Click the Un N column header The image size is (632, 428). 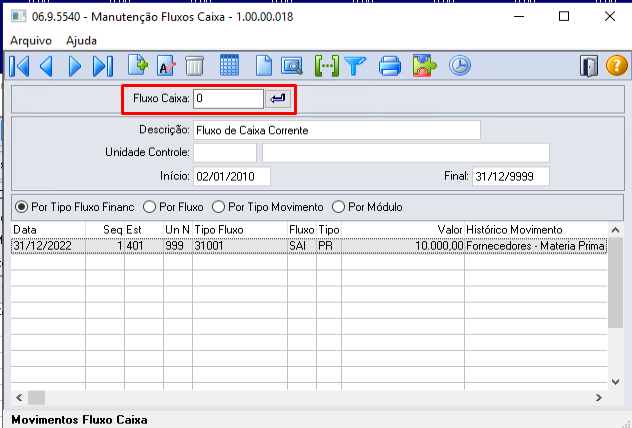178,230
